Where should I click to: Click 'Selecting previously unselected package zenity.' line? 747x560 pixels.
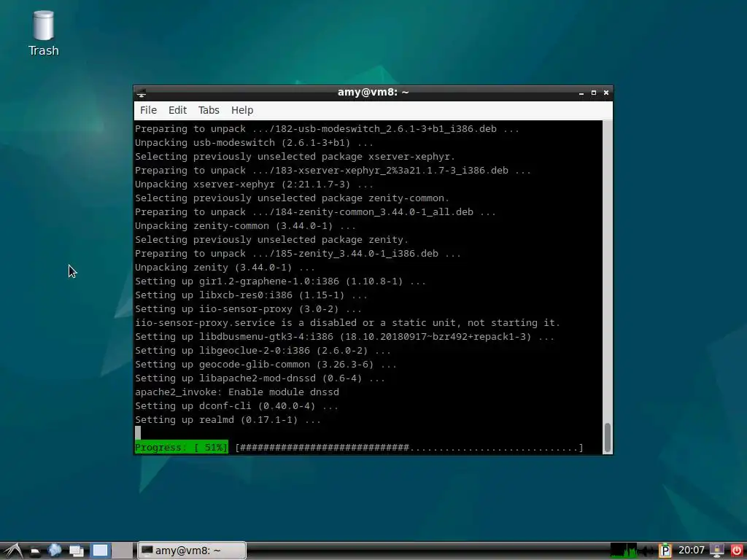[271, 240]
